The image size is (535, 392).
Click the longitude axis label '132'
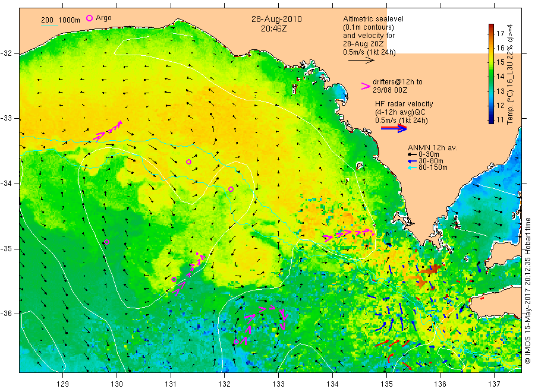click(x=225, y=384)
